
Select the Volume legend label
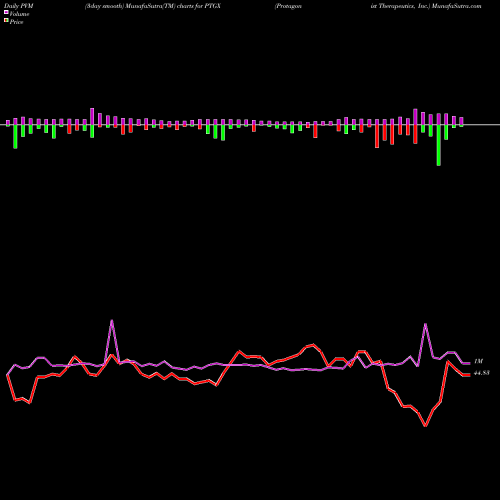19,14
